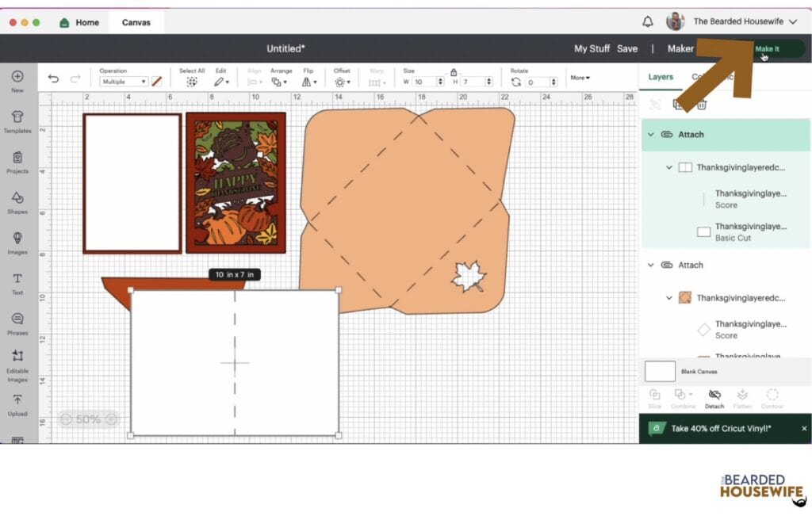This screenshot has height=516, width=812.
Task: Switch to the Home tab
Action: 79,22
